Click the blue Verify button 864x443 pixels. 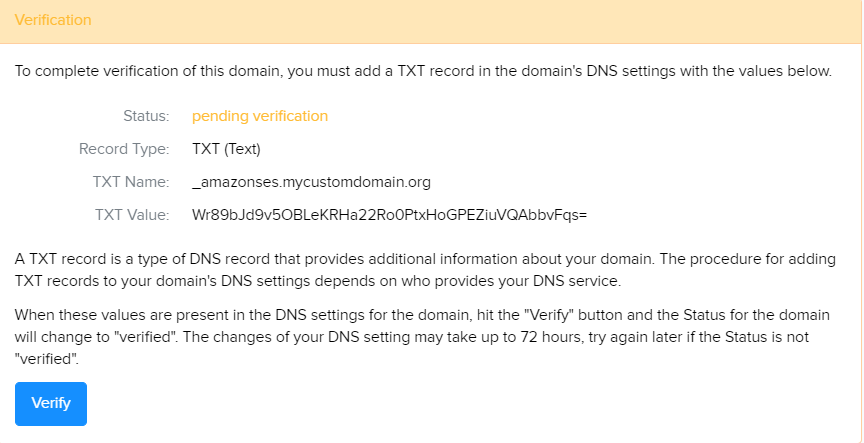pyautogui.click(x=51, y=403)
